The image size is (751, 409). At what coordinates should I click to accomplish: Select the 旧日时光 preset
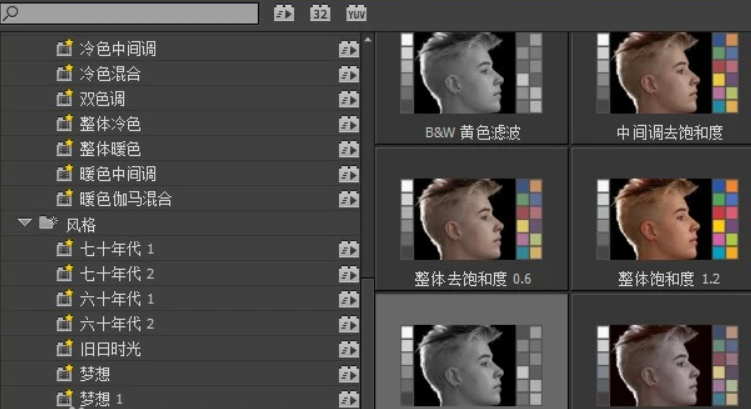110,349
